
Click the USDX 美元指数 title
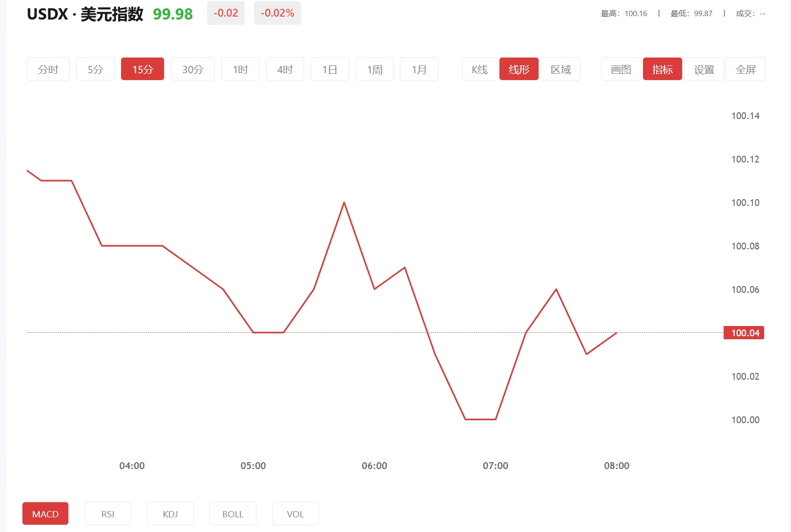pyautogui.click(x=85, y=14)
